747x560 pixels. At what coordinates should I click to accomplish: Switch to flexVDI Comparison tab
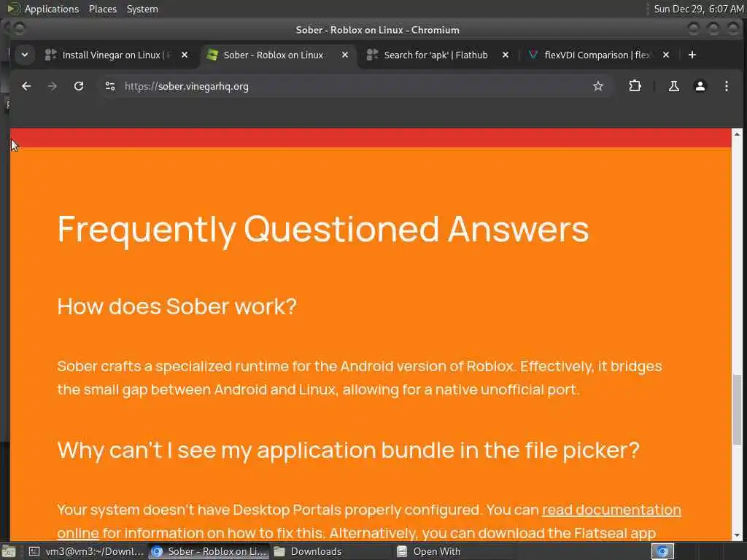pos(597,55)
